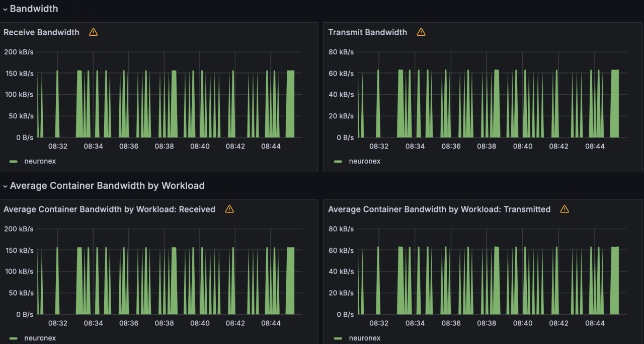Toggle neuronex series label in Receive Bandwidth legend
The width and height of the screenshot is (644, 344).
click(x=40, y=161)
